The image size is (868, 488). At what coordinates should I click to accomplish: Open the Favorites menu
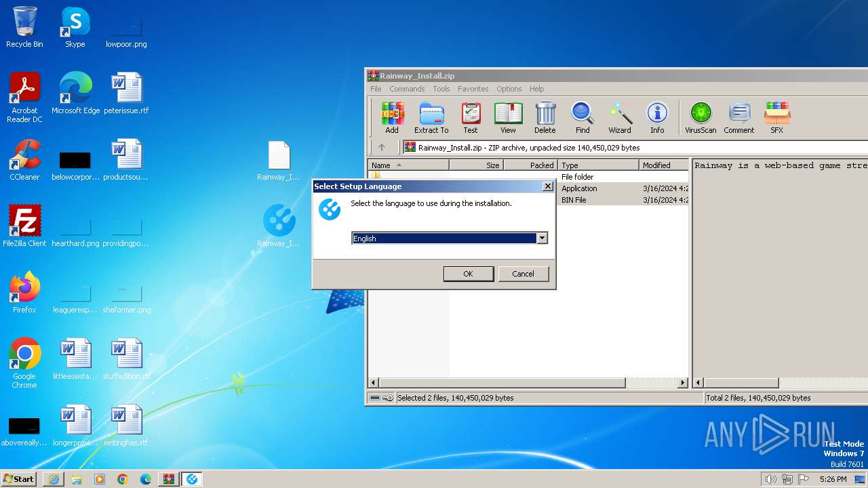pyautogui.click(x=473, y=89)
